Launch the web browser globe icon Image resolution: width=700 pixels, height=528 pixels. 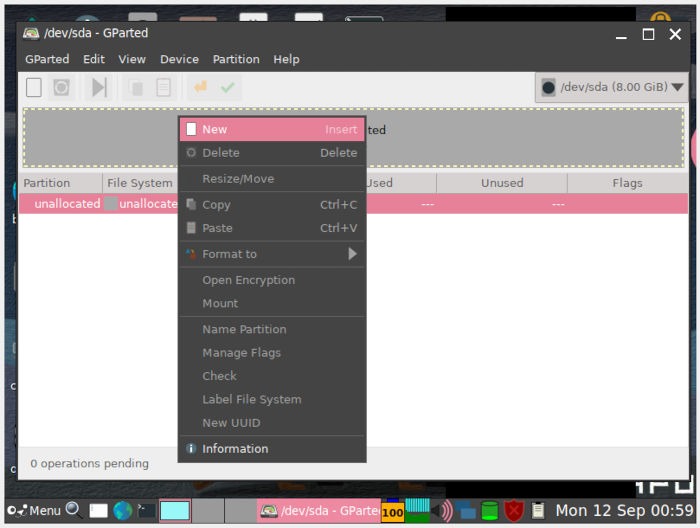(122, 511)
